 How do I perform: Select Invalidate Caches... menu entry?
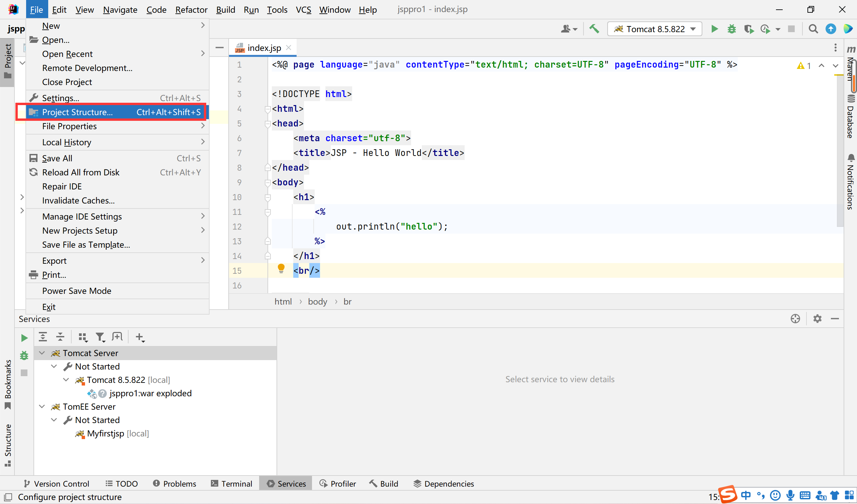coord(117,200)
